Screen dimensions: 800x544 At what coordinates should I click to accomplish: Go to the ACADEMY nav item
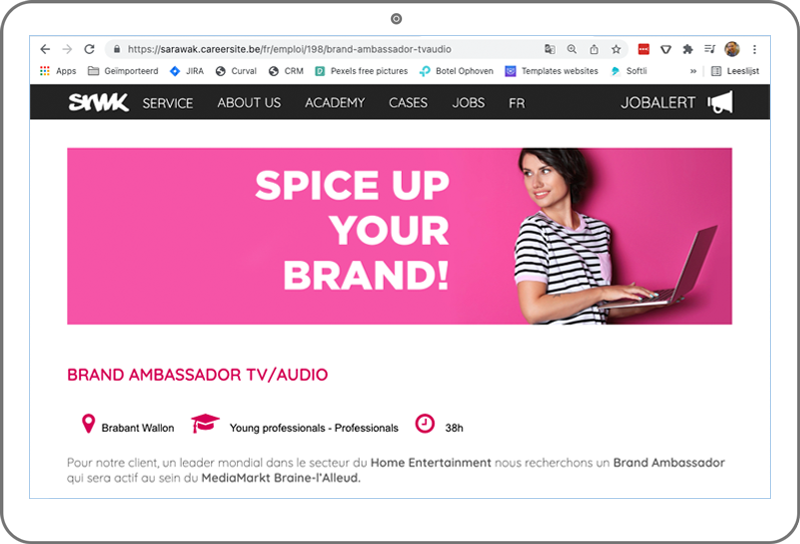pyautogui.click(x=335, y=103)
